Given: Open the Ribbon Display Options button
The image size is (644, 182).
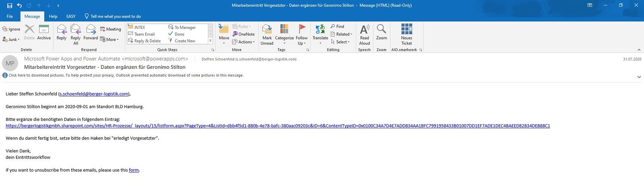Looking at the screenshot, I should pyautogui.click(x=591, y=5).
